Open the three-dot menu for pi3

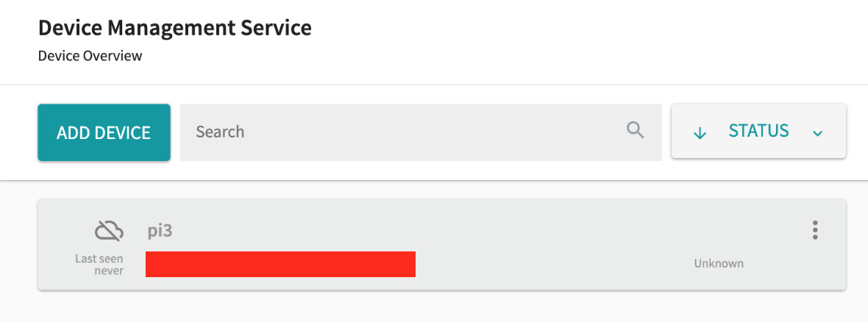(815, 230)
